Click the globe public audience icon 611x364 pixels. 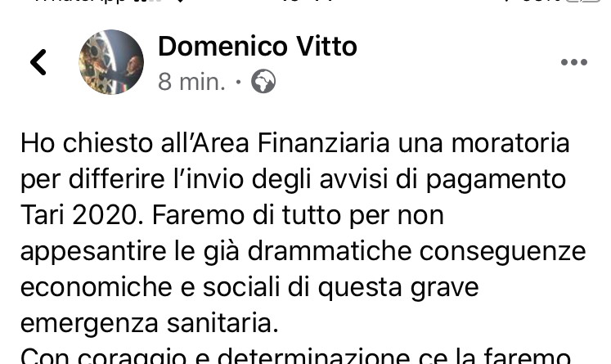click(x=263, y=81)
